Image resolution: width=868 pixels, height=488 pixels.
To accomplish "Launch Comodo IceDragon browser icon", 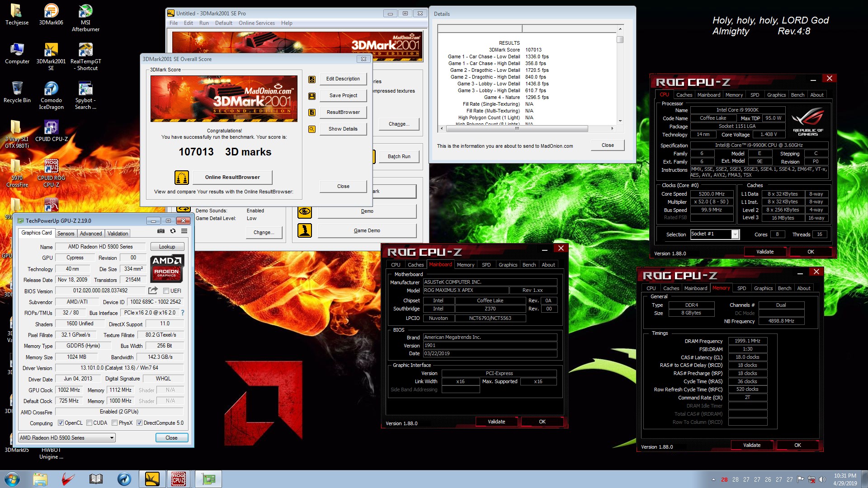I will [51, 95].
